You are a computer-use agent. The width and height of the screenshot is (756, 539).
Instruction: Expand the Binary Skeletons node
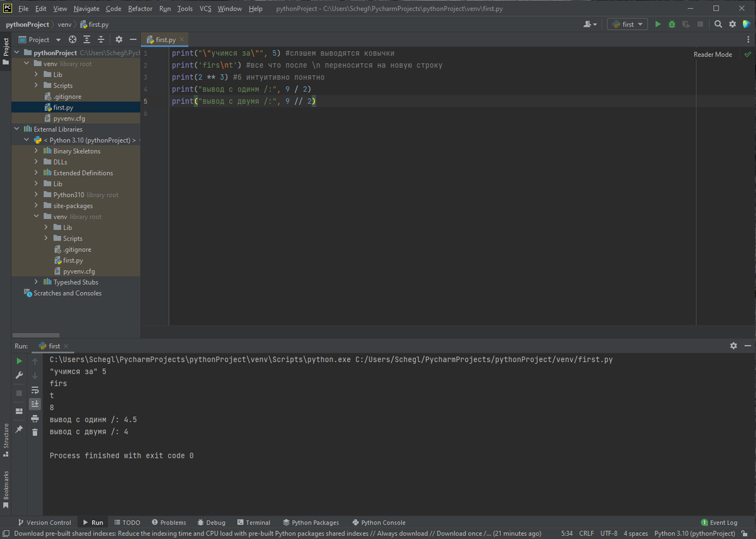click(37, 151)
